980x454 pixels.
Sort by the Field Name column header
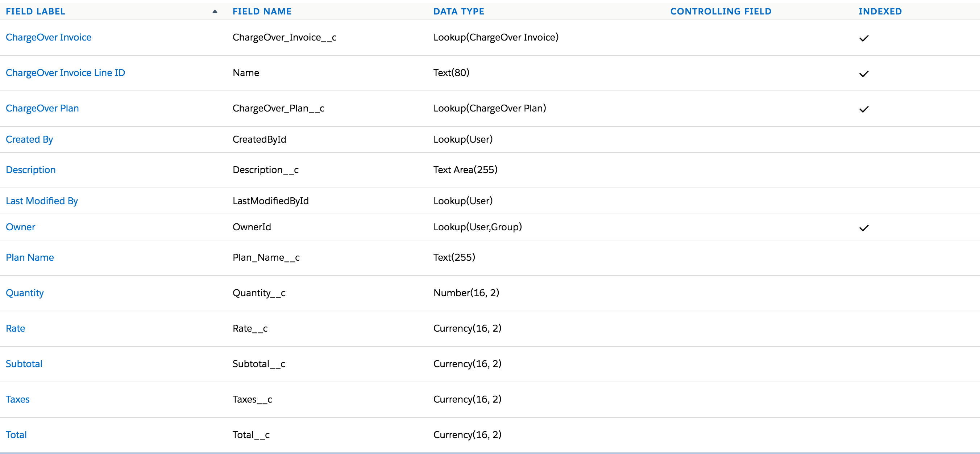[x=262, y=11]
